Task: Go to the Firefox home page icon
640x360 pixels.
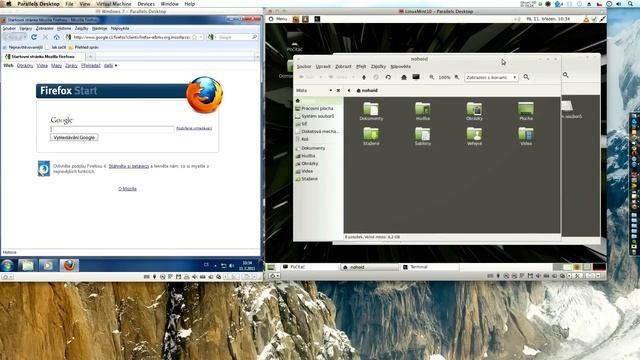Action: [x=56, y=37]
